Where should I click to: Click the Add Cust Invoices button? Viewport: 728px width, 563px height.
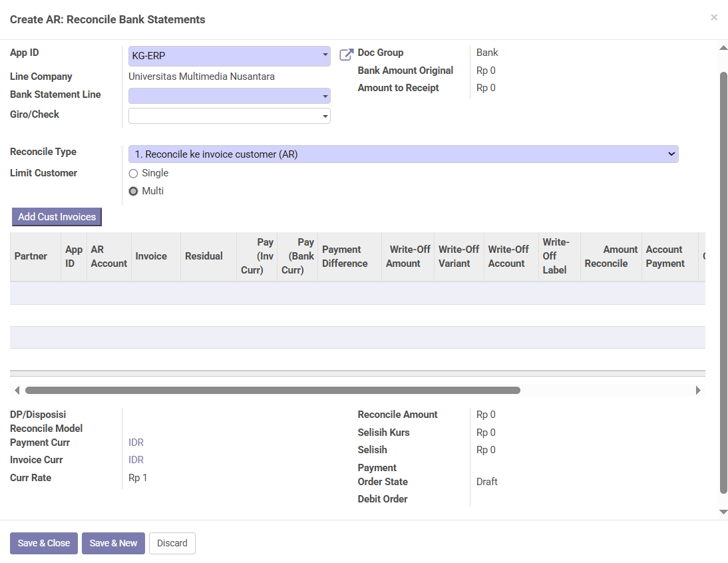pos(57,217)
